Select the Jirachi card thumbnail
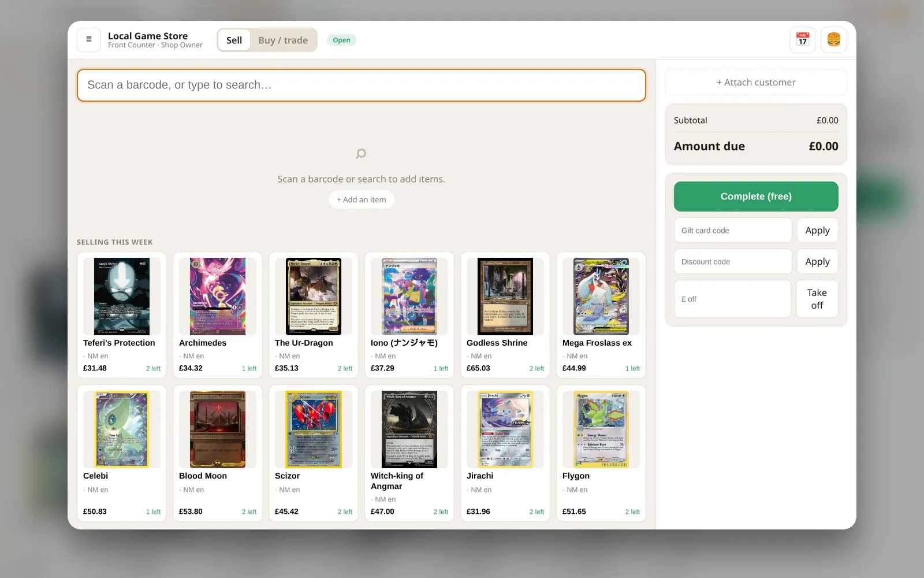Image resolution: width=924 pixels, height=578 pixels. 505,429
